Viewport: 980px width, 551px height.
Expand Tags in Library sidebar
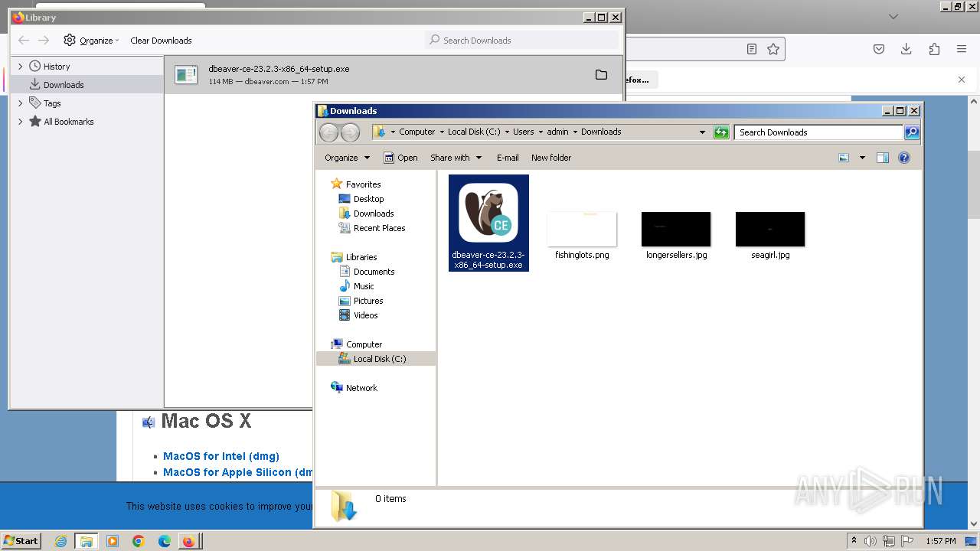click(21, 103)
